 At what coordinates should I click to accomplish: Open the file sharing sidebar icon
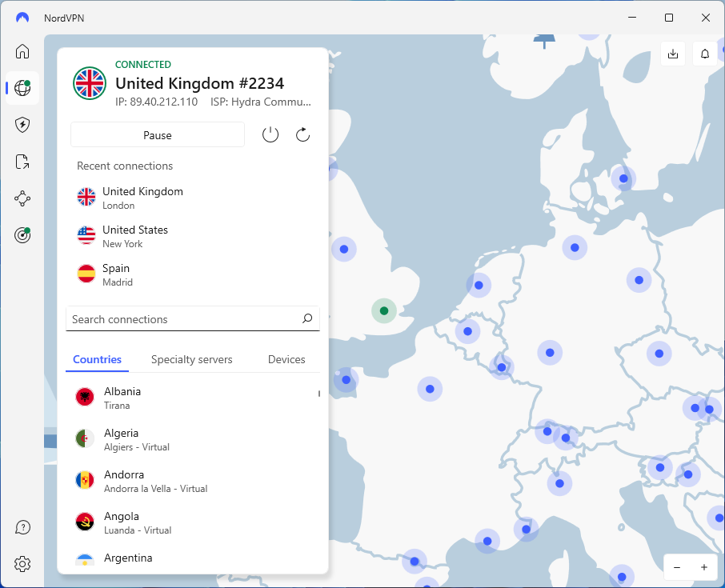pyautogui.click(x=22, y=162)
